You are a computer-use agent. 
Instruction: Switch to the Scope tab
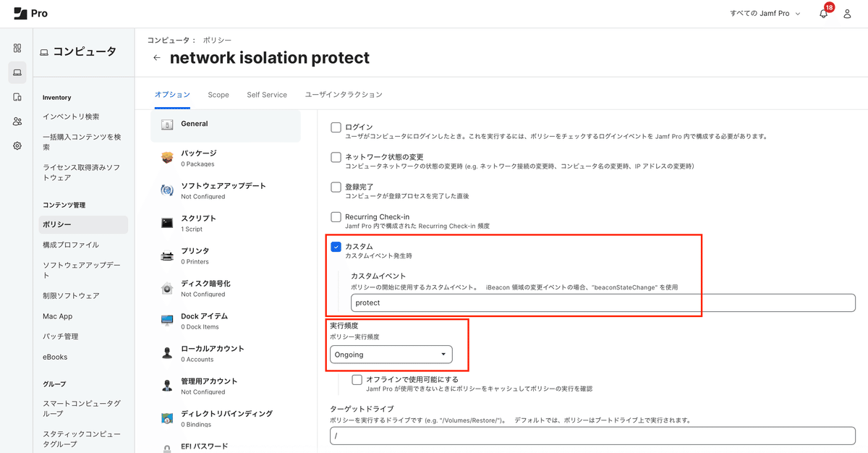(218, 95)
